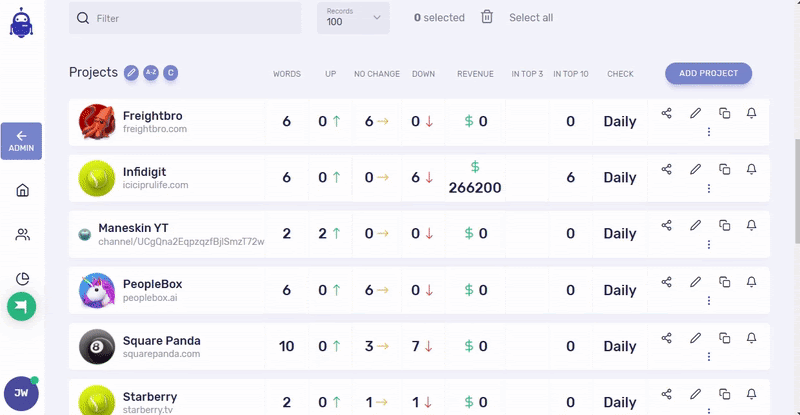Share the Maneskin YT project
Viewport: 800px width, 415px height.
pos(666,226)
